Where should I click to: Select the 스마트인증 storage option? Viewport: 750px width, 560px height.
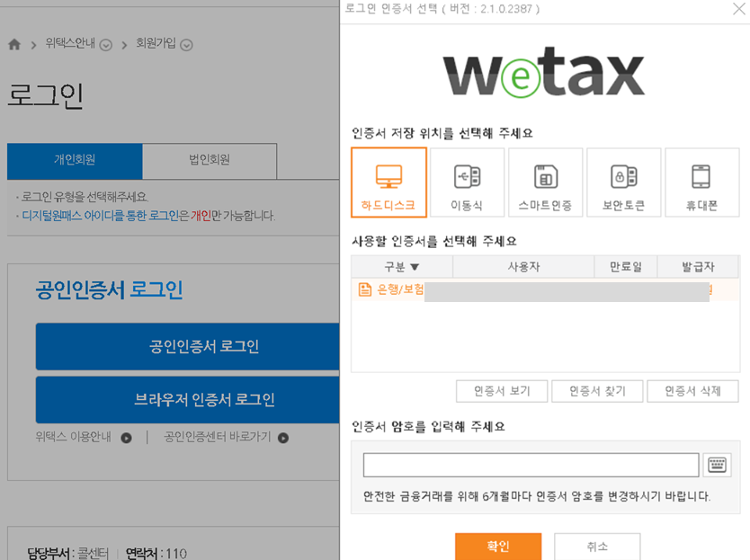545,182
